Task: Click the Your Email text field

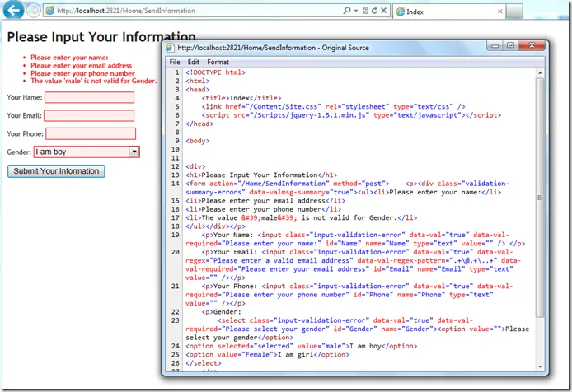Action: point(90,115)
